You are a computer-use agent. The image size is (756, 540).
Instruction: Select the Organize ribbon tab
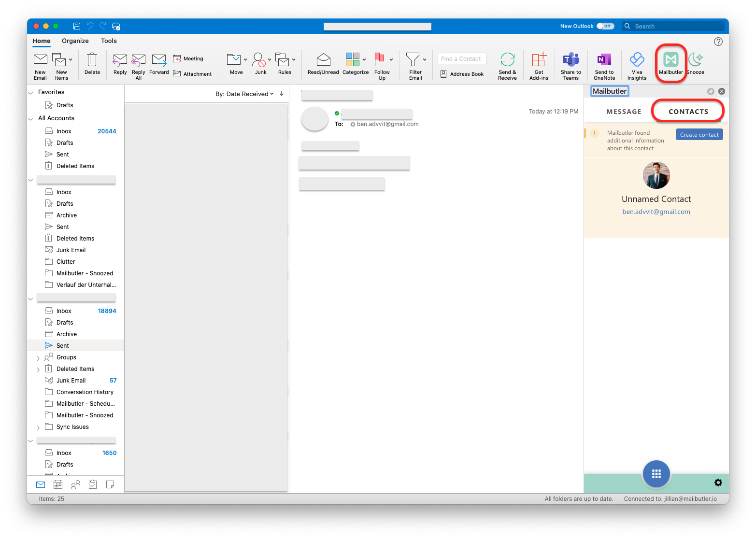pyautogui.click(x=75, y=41)
